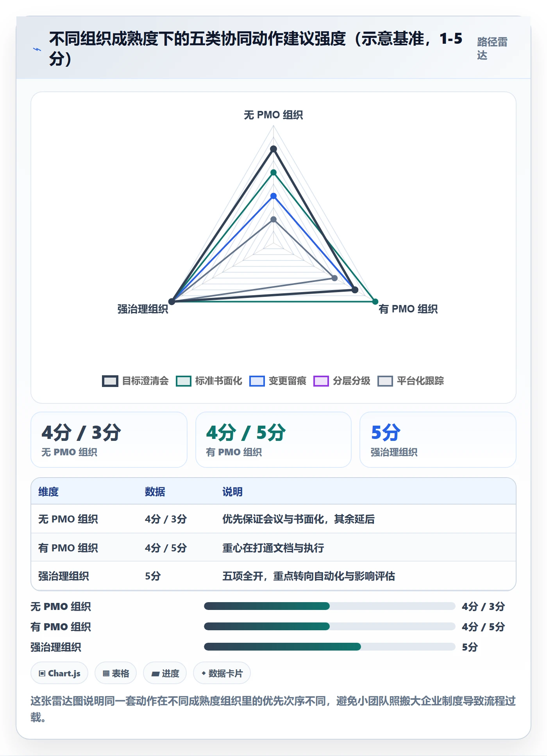The image size is (547, 756).
Task: Click radar axis label 有 PMO 组织
Action: click(x=408, y=309)
